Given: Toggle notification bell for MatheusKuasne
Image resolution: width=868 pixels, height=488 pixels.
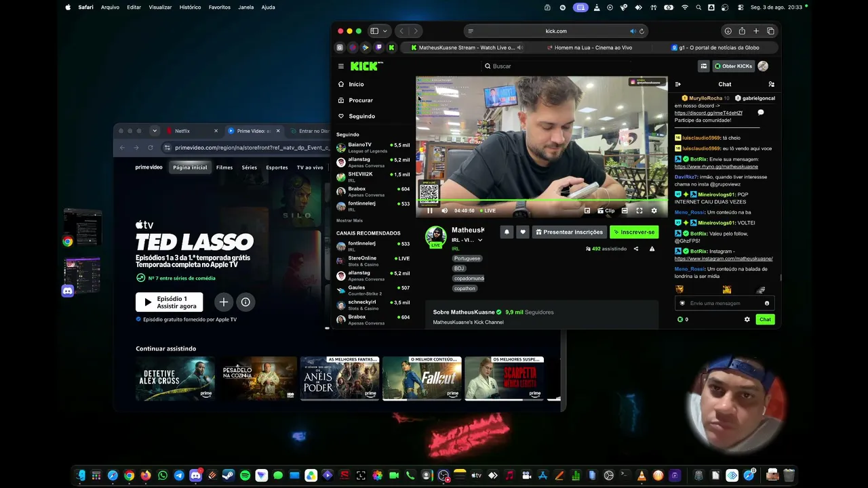Looking at the screenshot, I should [x=507, y=232].
